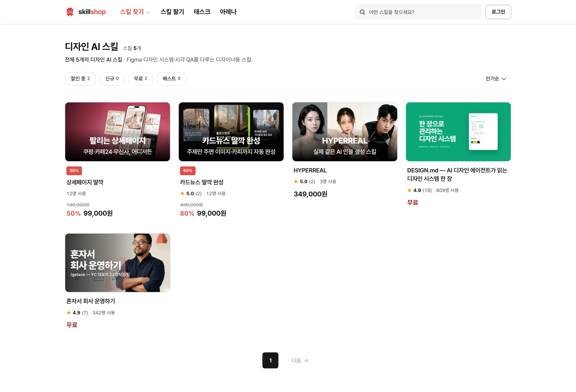576x392 pixels.
Task: Open the green 디자인 시스템 thumbnail
Action: click(458, 132)
